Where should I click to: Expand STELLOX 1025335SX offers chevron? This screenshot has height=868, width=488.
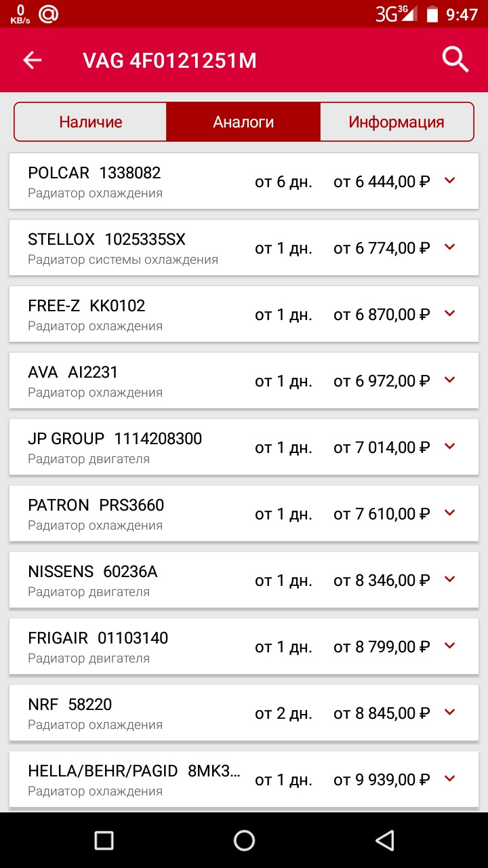click(x=449, y=247)
